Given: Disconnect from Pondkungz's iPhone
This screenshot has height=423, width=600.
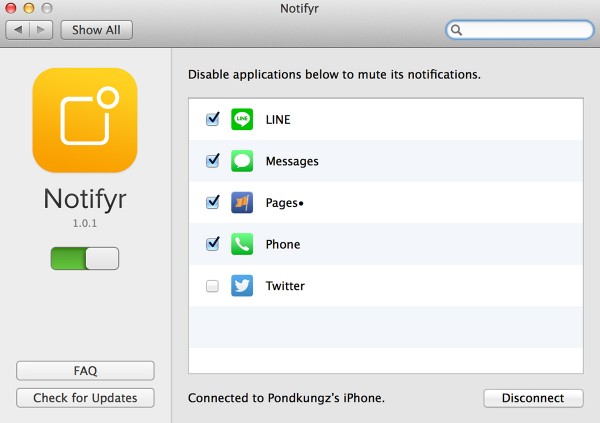Looking at the screenshot, I should [x=533, y=398].
